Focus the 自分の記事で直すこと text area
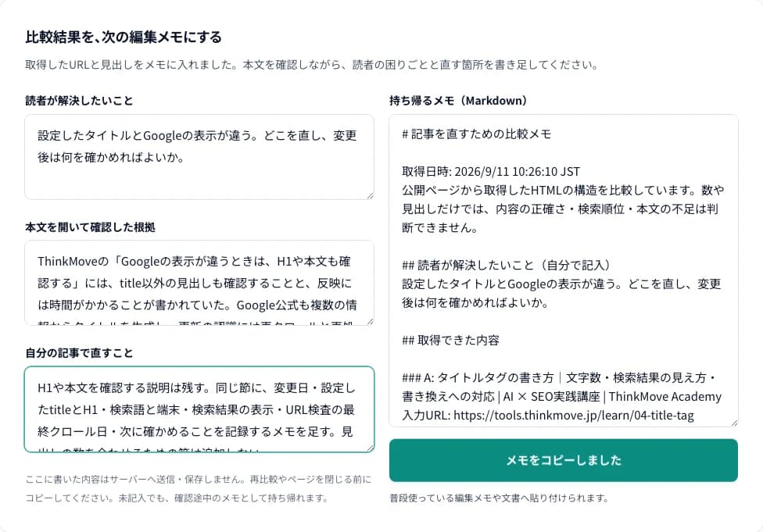 199,409
